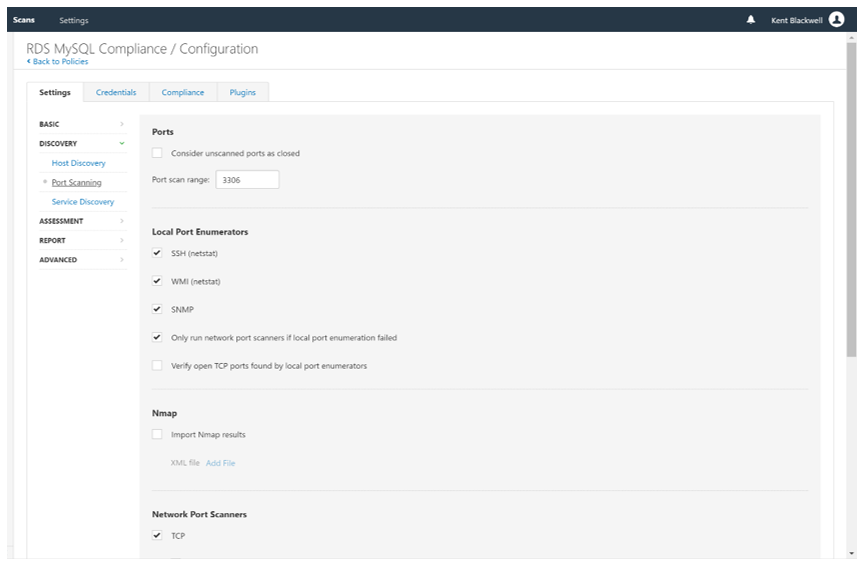Switch to the Credentials tab

pyautogui.click(x=116, y=93)
